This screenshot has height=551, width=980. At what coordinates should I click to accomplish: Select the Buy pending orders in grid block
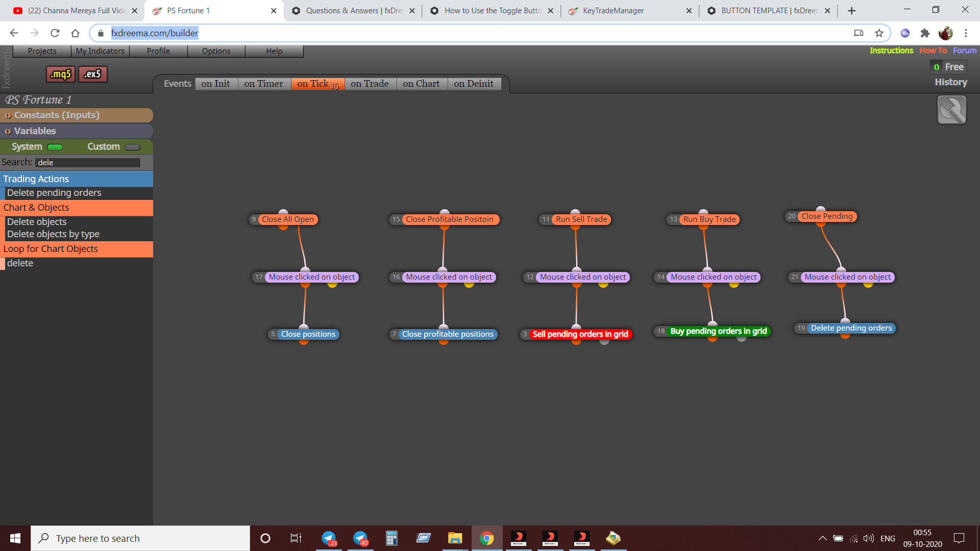(718, 331)
